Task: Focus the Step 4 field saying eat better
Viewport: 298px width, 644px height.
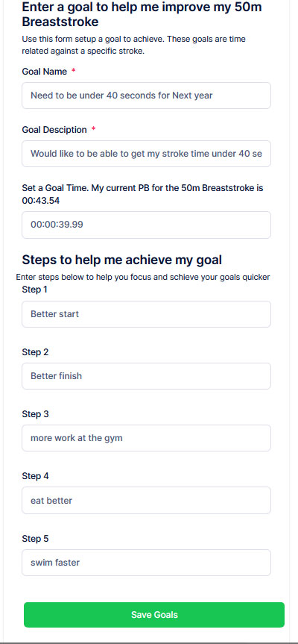Action: coord(146,500)
